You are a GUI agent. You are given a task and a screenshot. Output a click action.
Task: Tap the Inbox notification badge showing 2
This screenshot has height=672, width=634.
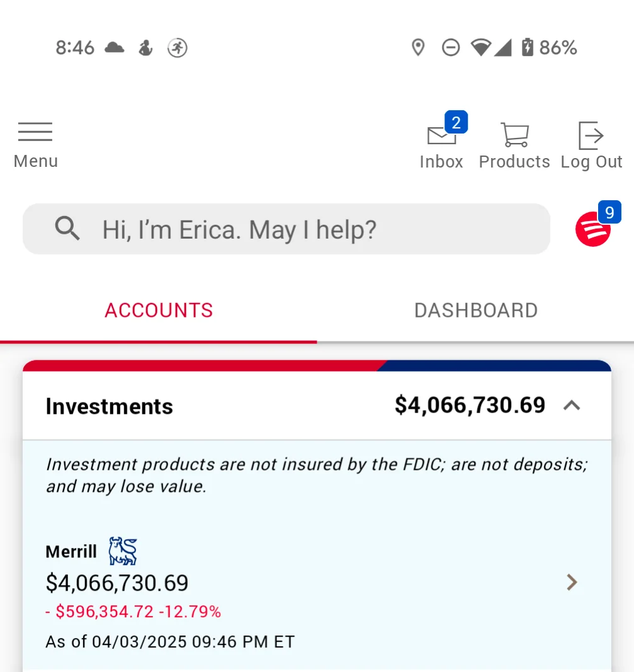[456, 123]
